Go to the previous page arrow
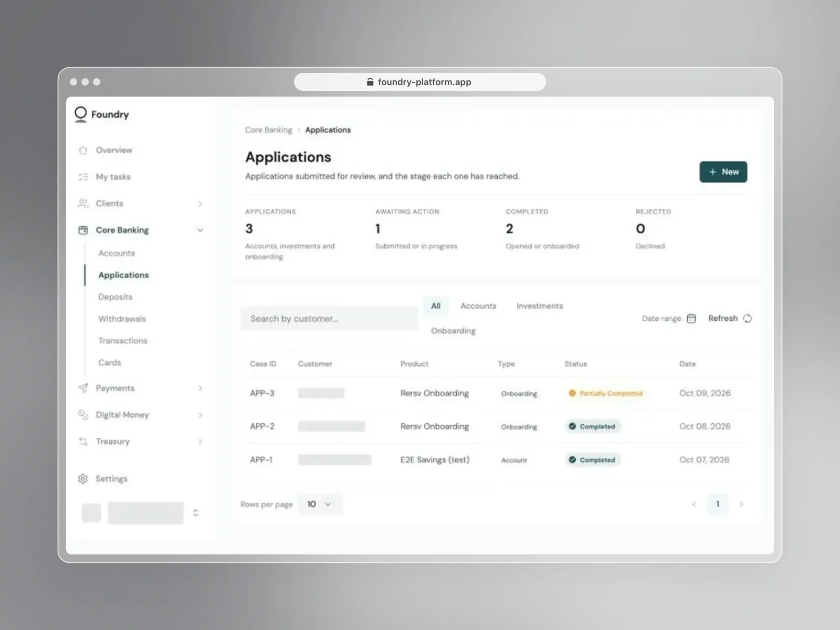The image size is (840, 630). pos(694,504)
